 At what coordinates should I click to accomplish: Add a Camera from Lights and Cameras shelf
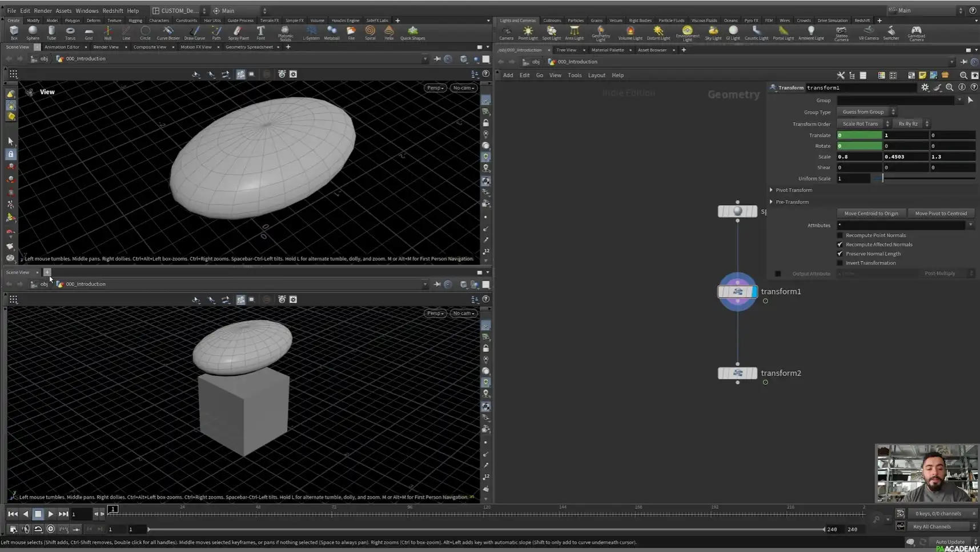(507, 33)
